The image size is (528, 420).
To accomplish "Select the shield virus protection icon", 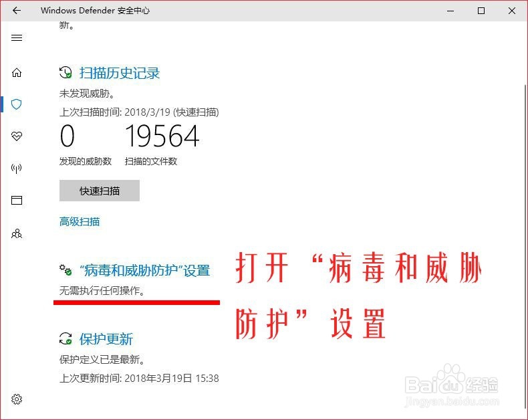I will (x=17, y=104).
